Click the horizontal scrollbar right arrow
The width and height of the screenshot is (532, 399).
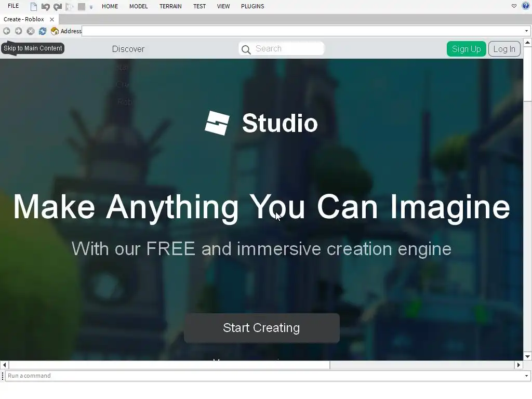pos(518,365)
